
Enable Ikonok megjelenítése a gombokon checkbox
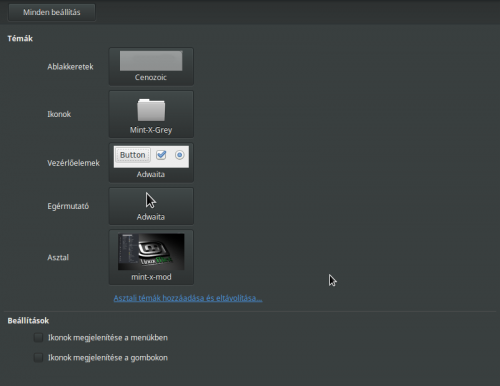(38, 358)
